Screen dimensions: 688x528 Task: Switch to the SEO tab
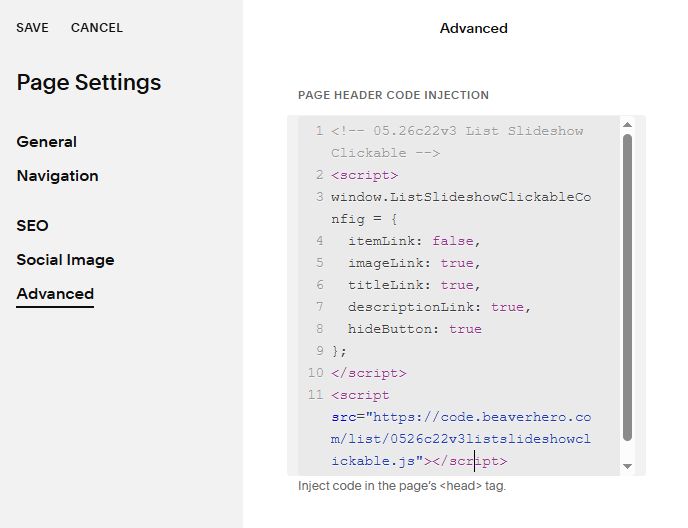coord(32,226)
